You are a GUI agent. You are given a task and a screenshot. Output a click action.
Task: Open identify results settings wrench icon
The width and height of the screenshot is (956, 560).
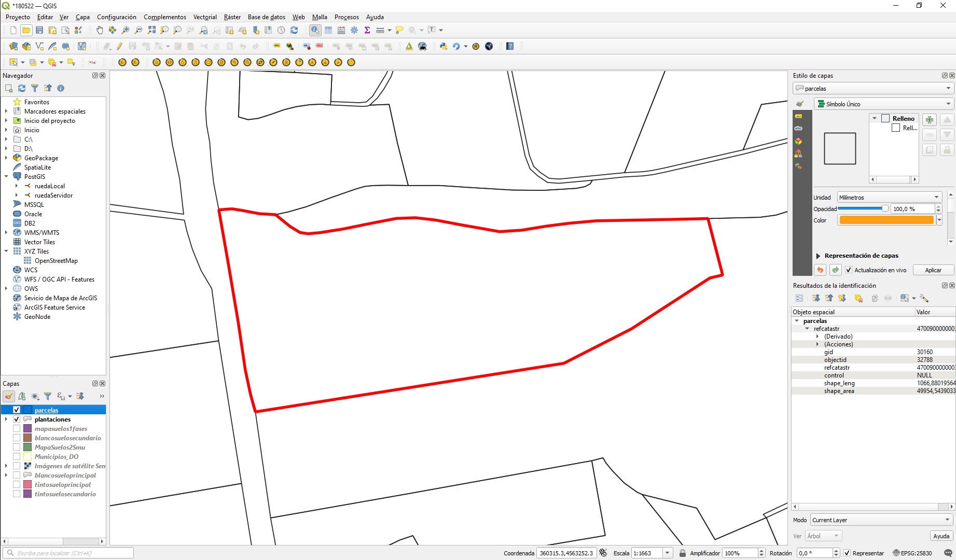pyautogui.click(x=925, y=298)
